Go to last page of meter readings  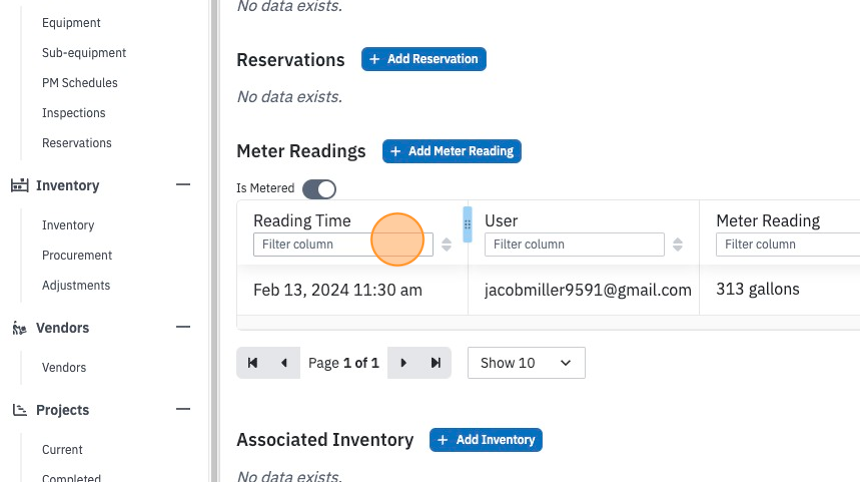coord(435,363)
